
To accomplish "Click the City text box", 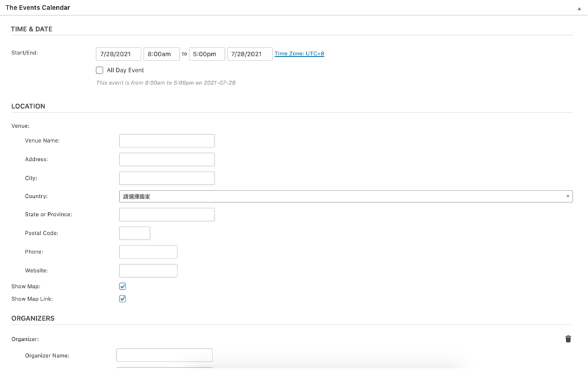I will click(167, 179).
